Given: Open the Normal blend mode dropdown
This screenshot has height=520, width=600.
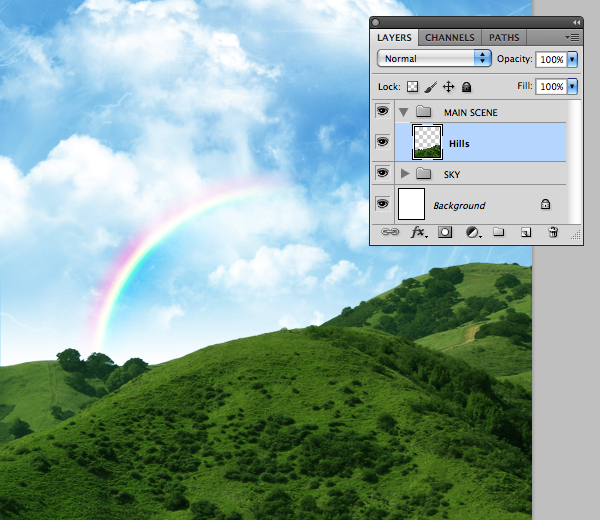Looking at the screenshot, I should click(x=434, y=59).
